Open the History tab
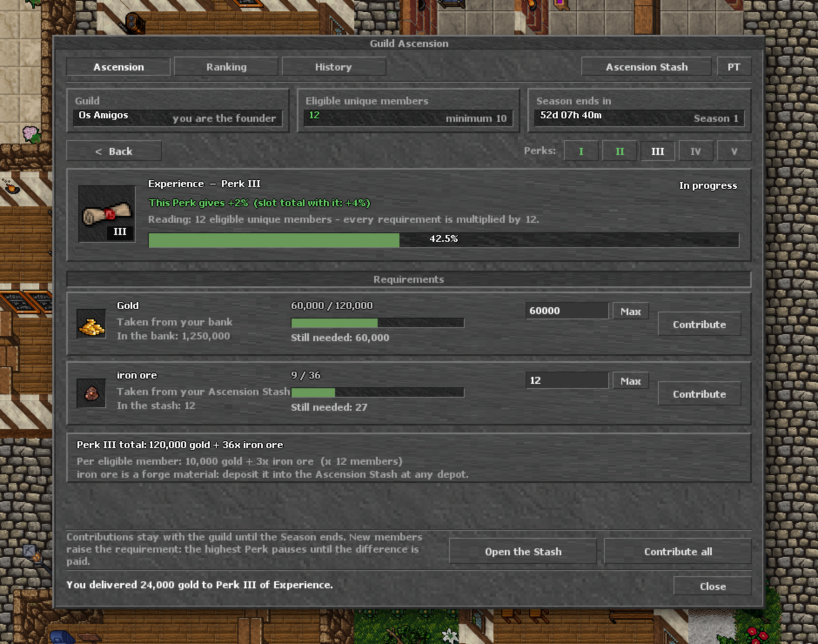The image size is (818, 644). coord(334,67)
